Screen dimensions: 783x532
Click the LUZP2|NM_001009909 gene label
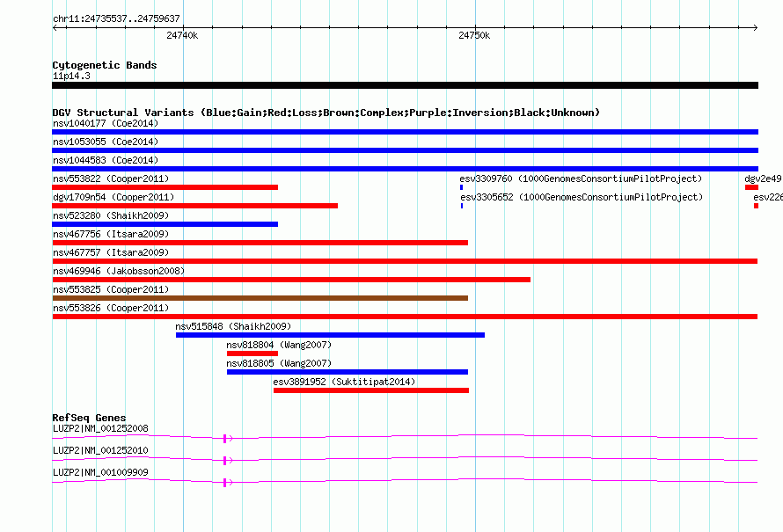100,472
